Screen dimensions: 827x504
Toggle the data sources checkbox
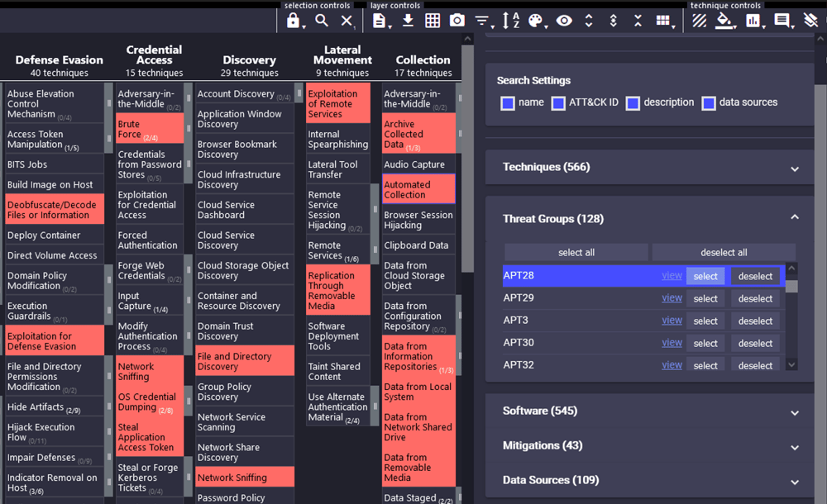[x=709, y=103]
